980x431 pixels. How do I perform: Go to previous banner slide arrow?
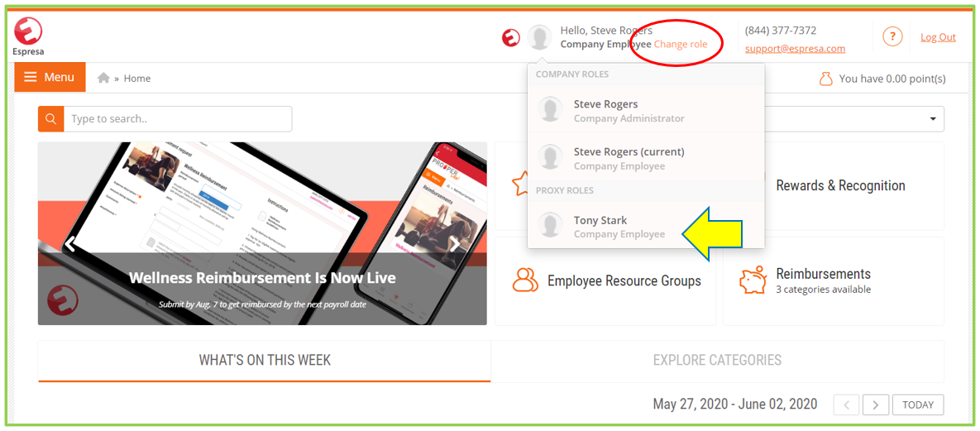(70, 242)
